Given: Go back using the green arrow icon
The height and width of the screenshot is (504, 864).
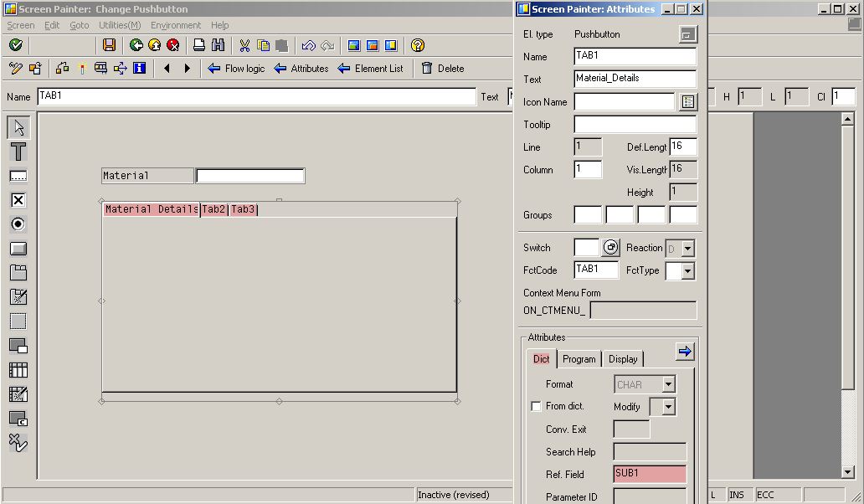Looking at the screenshot, I should point(135,46).
